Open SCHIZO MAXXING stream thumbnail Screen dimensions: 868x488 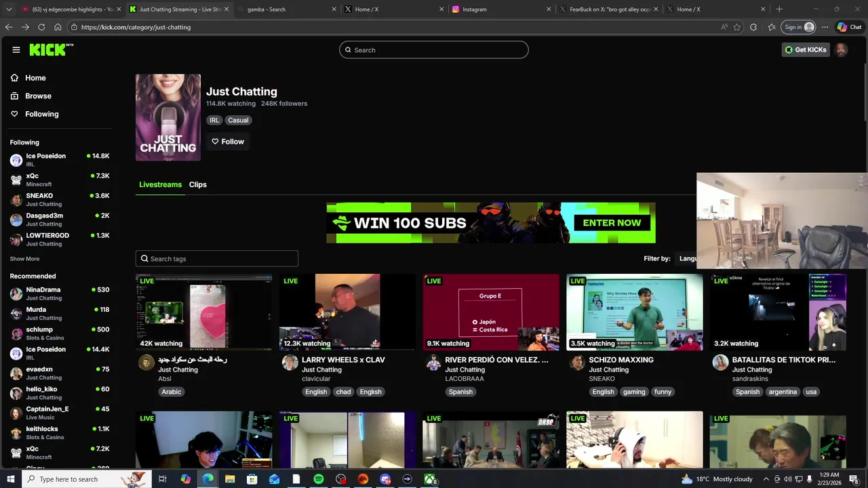(x=635, y=312)
